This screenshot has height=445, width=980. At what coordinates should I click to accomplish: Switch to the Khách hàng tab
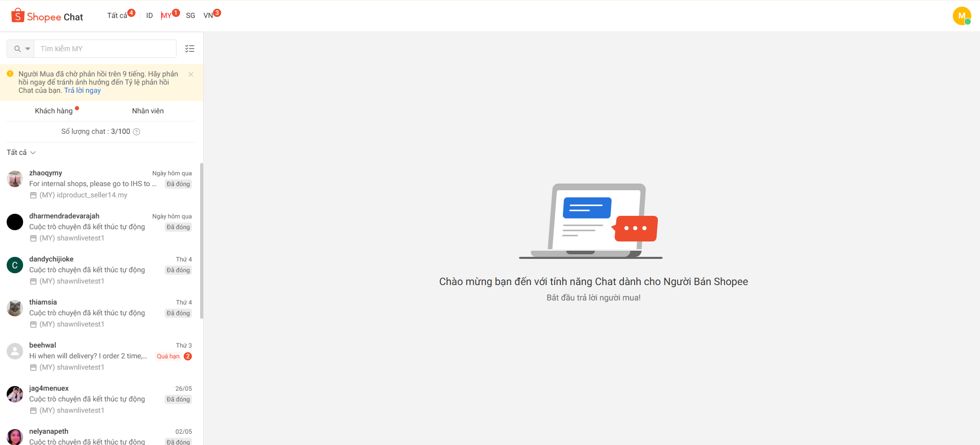54,111
